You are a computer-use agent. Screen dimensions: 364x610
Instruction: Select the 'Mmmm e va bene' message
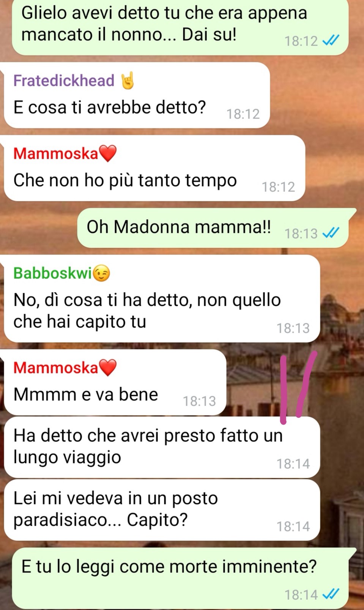click(x=115, y=382)
